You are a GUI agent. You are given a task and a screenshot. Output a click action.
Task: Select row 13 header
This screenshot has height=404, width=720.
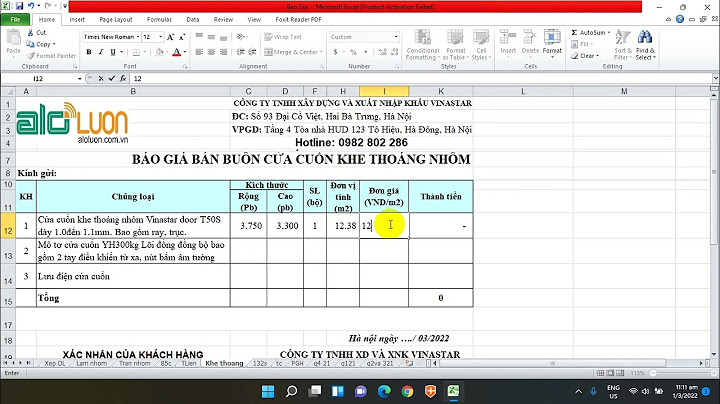coord(8,251)
